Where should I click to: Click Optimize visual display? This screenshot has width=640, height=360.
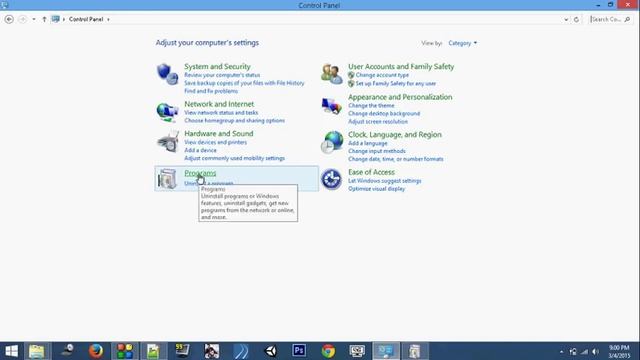[x=376, y=189]
